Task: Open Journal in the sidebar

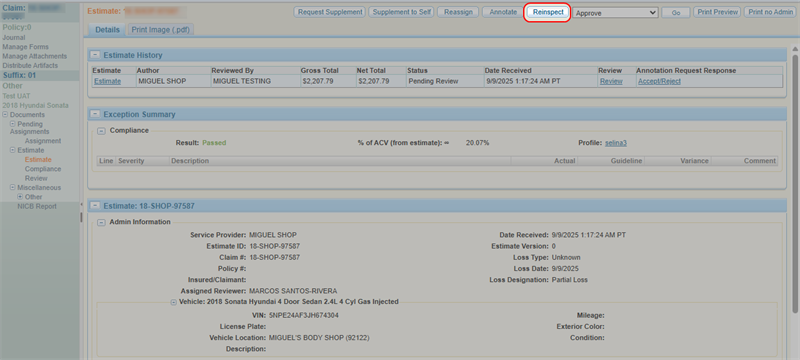Action: tap(14, 38)
